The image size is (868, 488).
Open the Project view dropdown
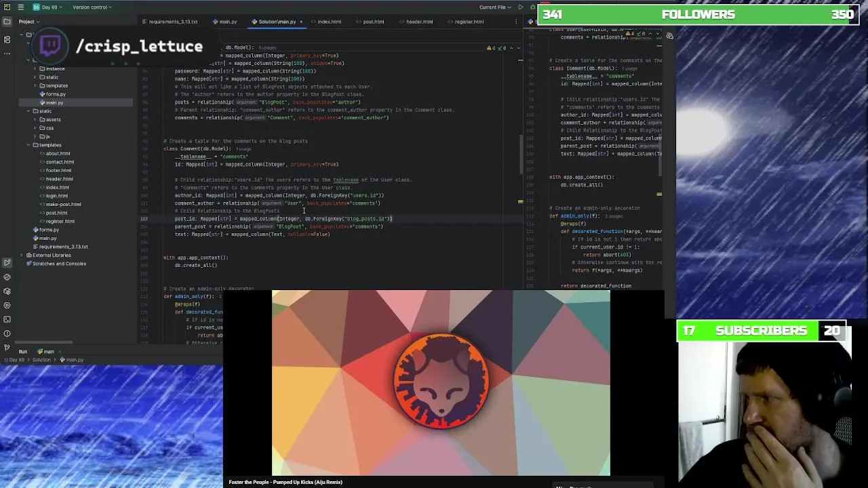pyautogui.click(x=29, y=22)
